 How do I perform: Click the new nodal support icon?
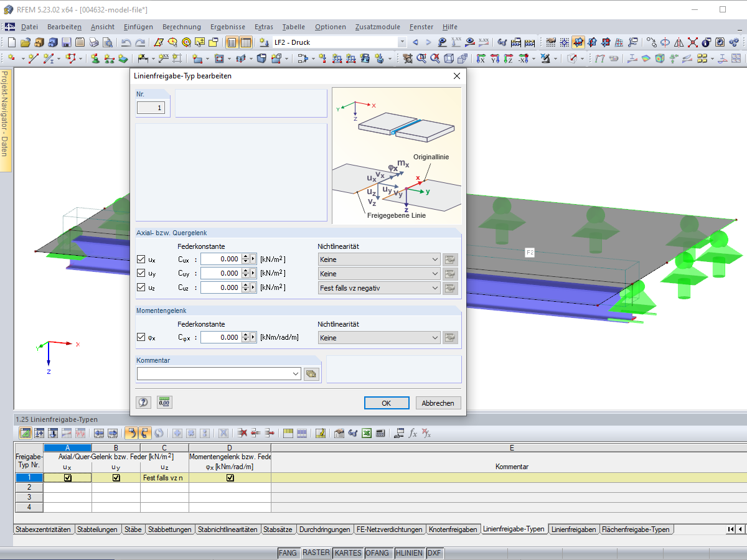pyautogui.click(x=95, y=58)
